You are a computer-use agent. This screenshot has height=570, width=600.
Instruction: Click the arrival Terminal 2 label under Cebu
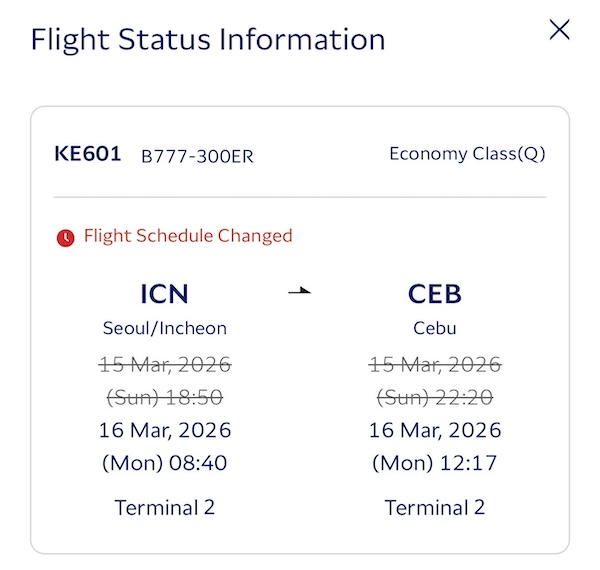(435, 507)
